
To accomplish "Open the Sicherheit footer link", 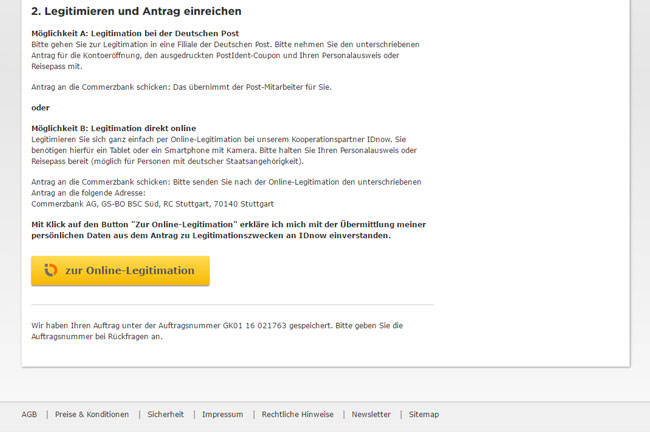I will point(165,414).
